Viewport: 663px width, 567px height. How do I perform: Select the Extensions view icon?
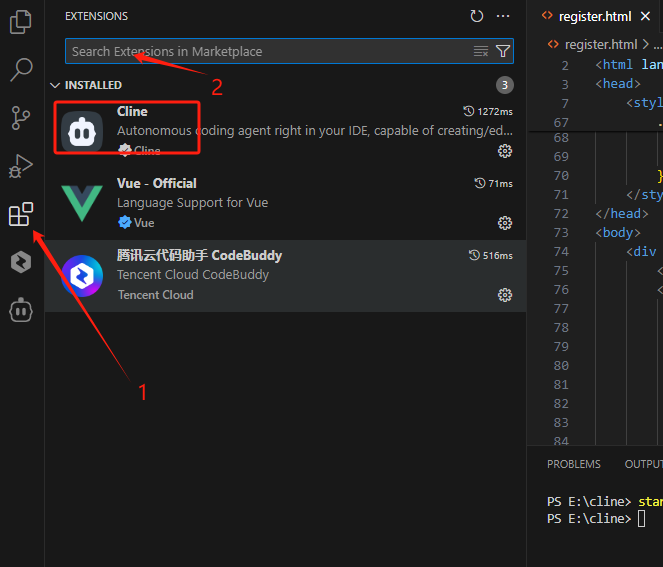[x=20, y=214]
